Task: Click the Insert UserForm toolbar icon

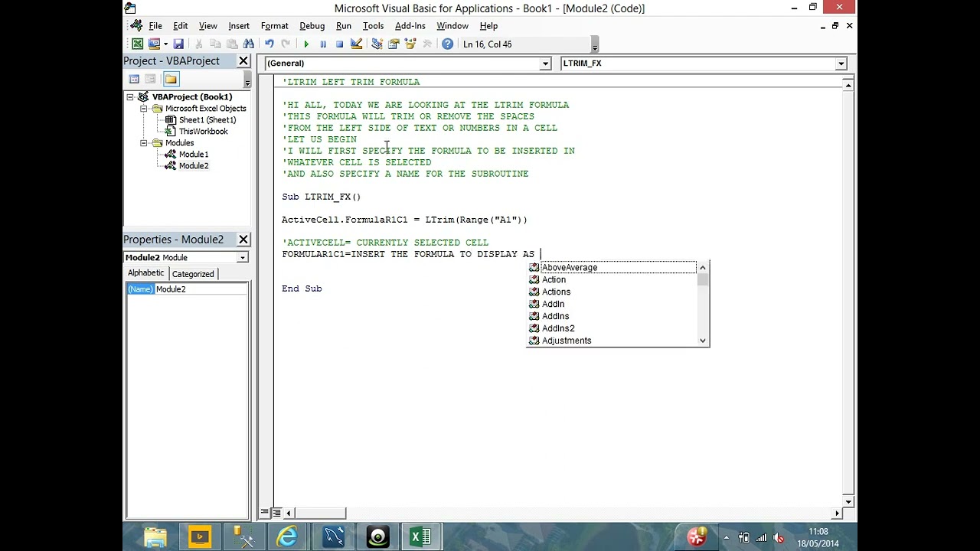Action: (154, 44)
